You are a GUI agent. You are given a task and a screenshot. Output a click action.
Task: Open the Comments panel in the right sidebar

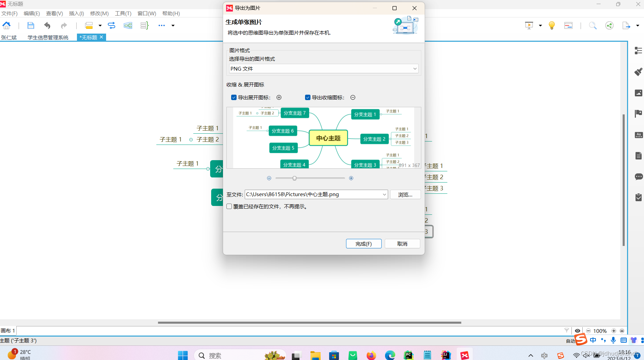[x=639, y=176]
